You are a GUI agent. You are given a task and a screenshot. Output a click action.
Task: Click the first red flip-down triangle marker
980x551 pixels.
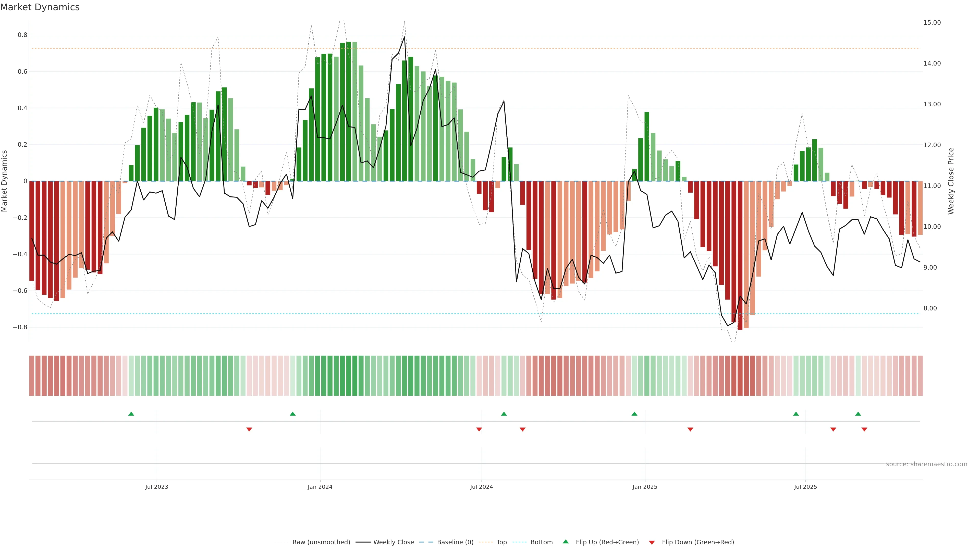pyautogui.click(x=249, y=429)
